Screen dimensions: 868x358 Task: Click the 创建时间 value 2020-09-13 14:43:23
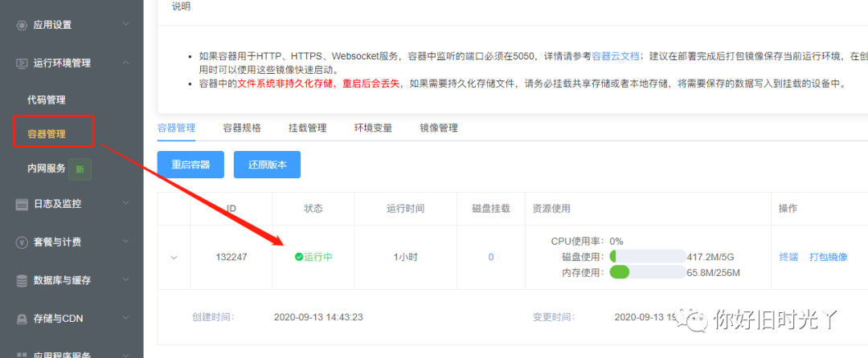point(318,317)
